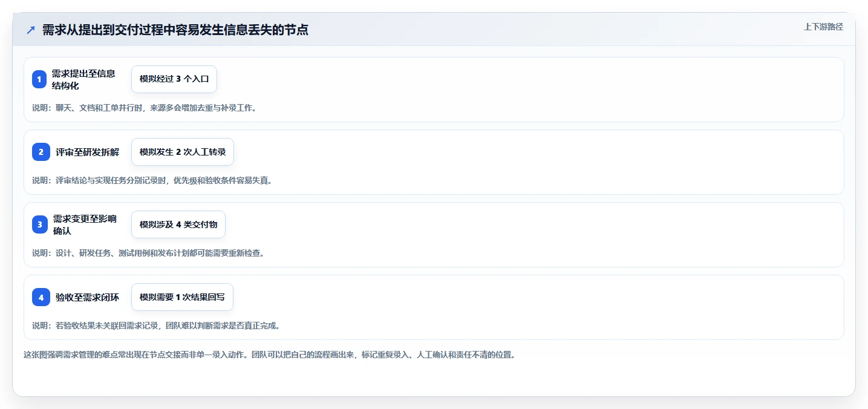
Task: Click the 评审至研发拆解 step title
Action: click(x=87, y=152)
